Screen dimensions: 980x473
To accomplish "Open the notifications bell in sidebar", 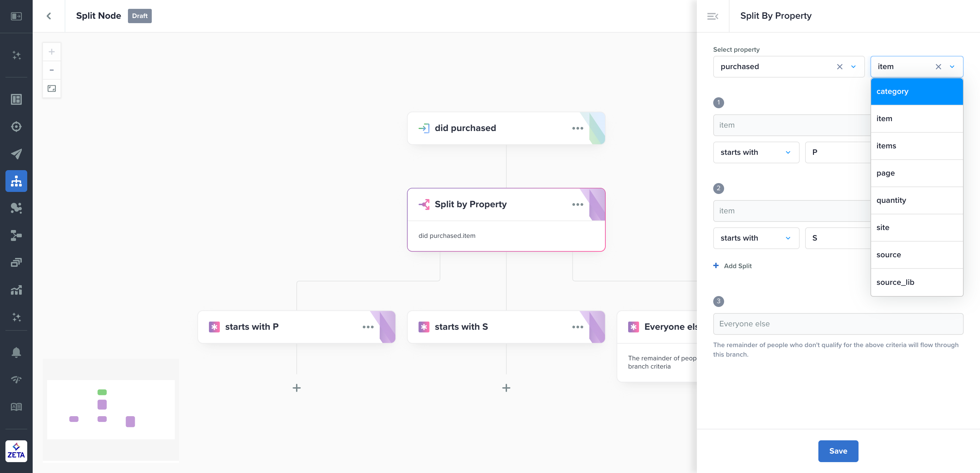I will point(16,353).
